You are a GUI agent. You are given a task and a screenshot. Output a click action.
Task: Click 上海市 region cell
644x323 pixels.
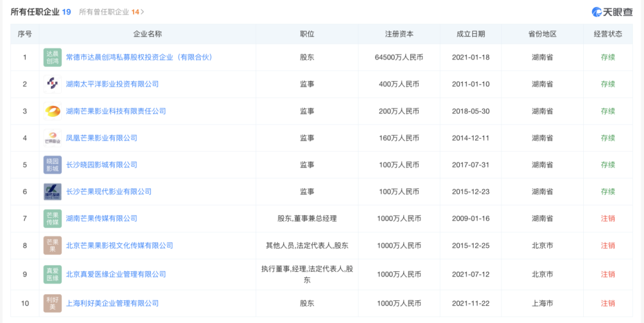pos(542,303)
